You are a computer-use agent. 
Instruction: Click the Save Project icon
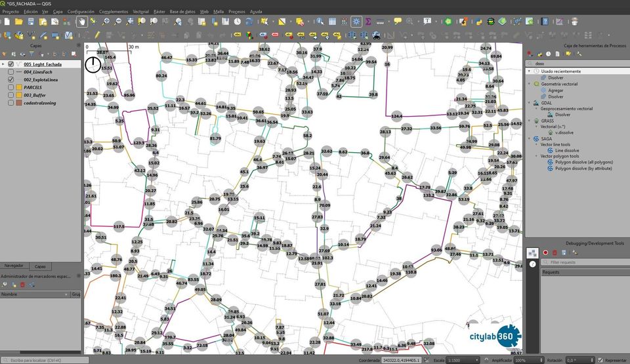[x=30, y=22]
